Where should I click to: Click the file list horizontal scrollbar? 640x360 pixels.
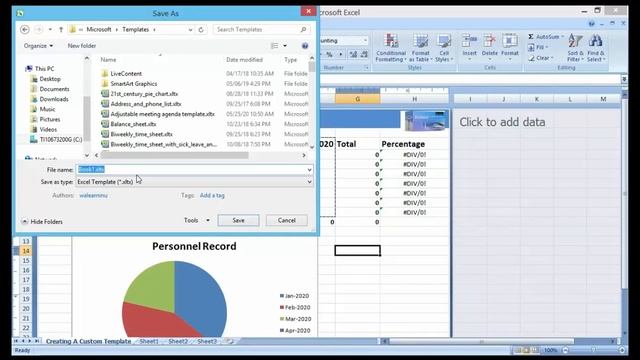[x=175, y=156]
